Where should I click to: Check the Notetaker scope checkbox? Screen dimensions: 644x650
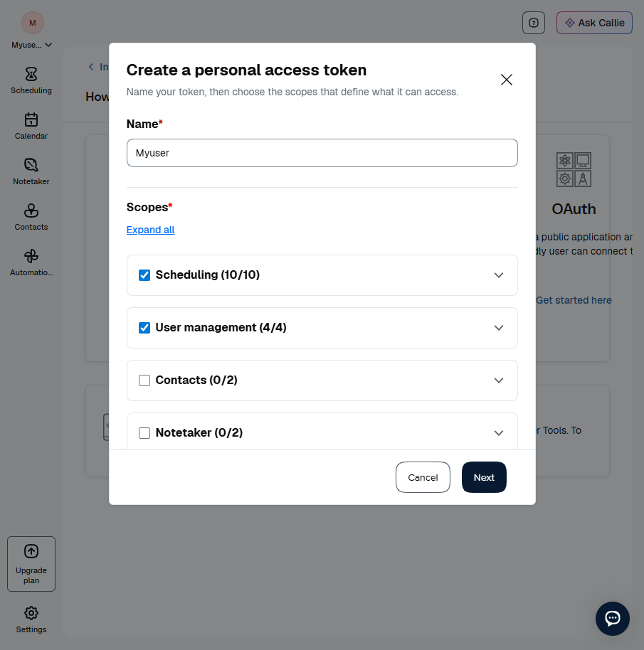tap(144, 433)
